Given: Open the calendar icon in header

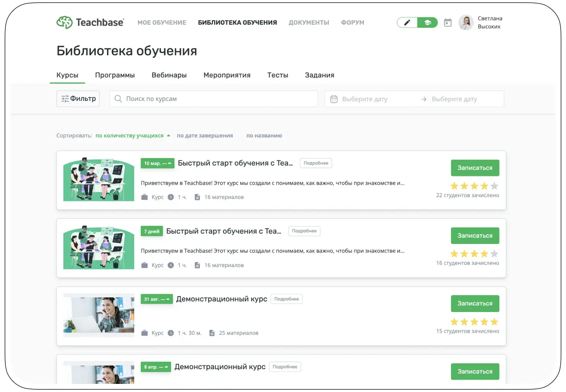Looking at the screenshot, I should point(448,22).
